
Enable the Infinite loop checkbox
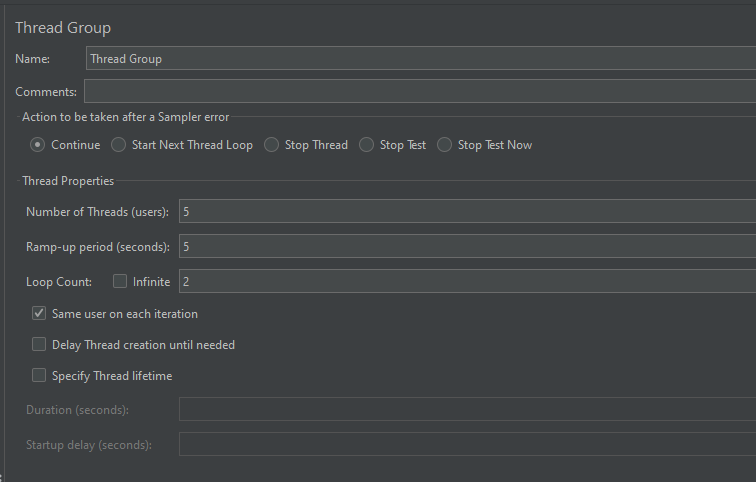tap(120, 282)
